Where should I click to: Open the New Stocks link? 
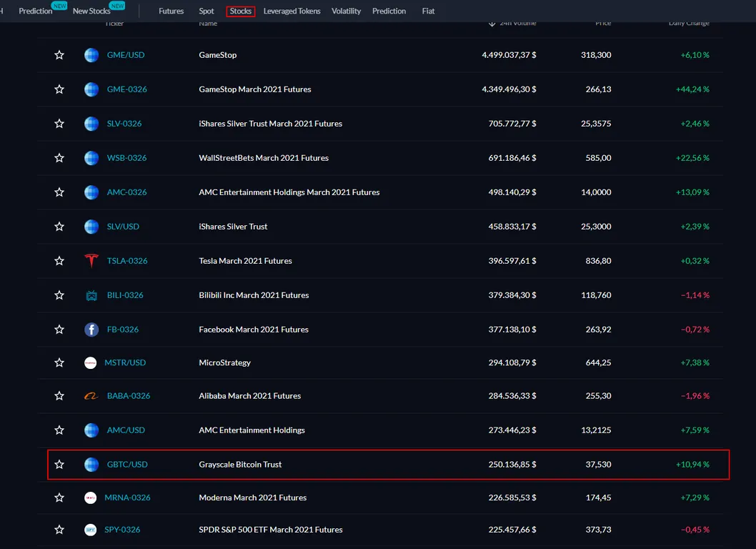click(91, 11)
